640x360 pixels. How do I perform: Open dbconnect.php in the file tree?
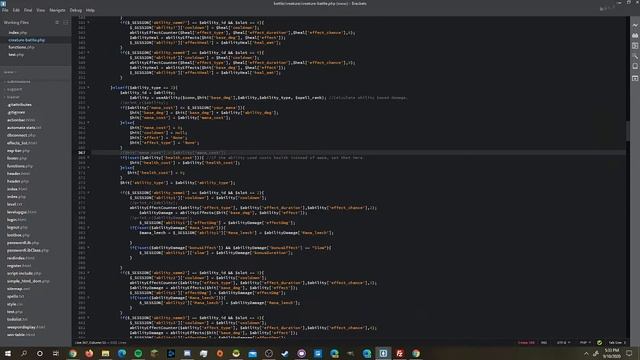pos(21,135)
